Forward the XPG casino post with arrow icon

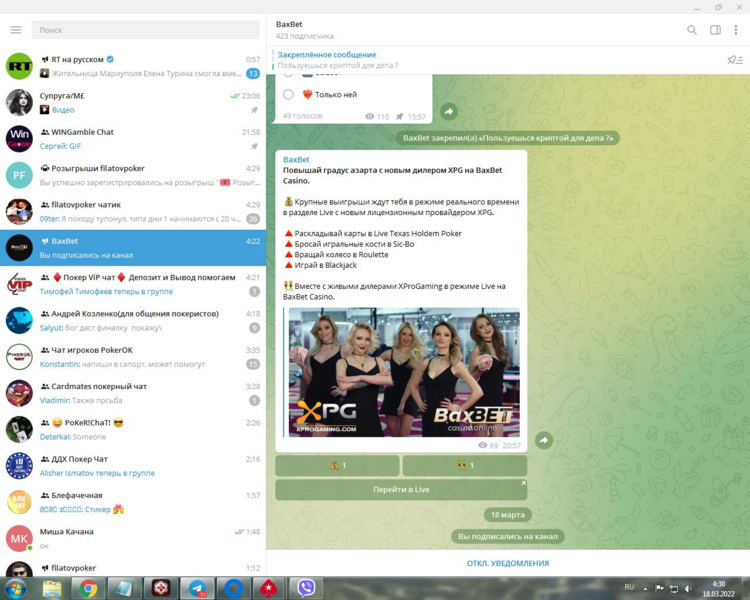pos(544,440)
